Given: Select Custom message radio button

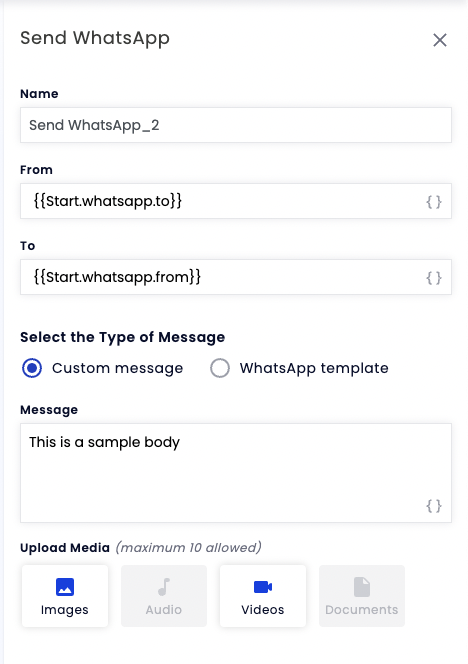Looking at the screenshot, I should point(32,368).
